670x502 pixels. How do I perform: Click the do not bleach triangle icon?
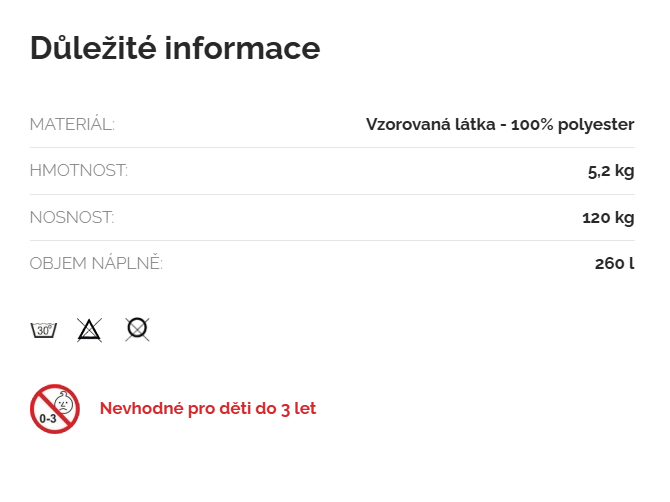point(90,330)
